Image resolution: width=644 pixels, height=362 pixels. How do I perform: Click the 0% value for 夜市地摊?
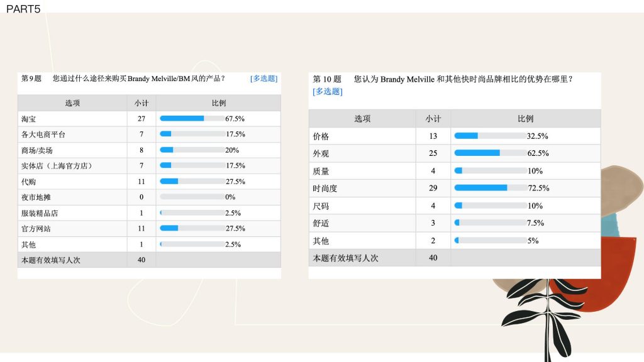[x=230, y=197]
